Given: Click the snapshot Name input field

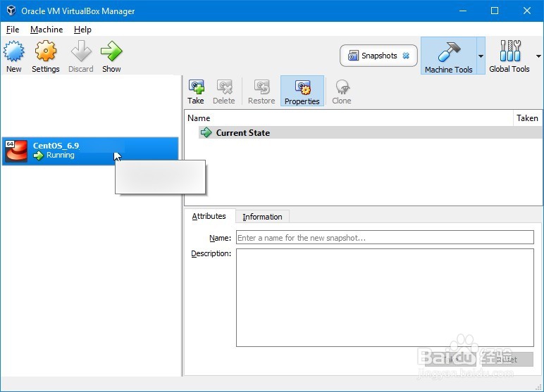Looking at the screenshot, I should [385, 237].
